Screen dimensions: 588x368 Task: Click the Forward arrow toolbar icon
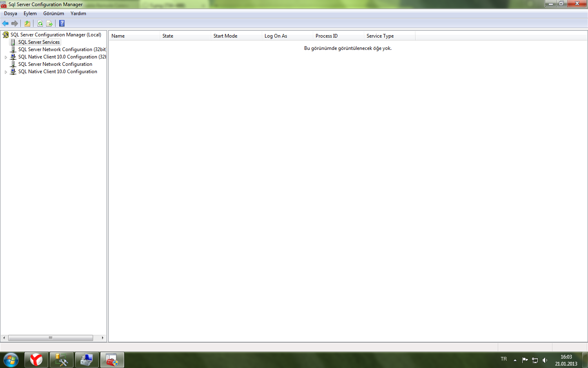tap(15, 23)
